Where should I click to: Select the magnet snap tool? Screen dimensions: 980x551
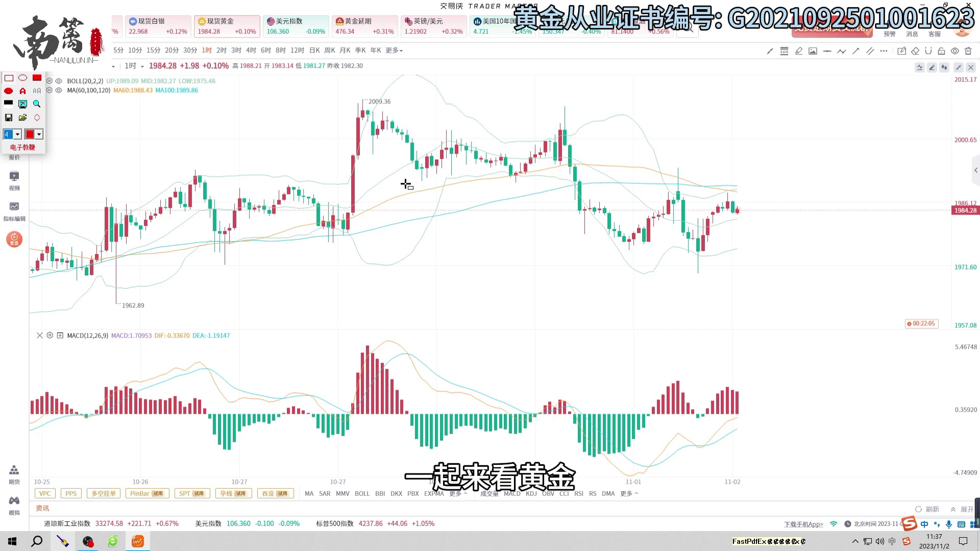928,51
